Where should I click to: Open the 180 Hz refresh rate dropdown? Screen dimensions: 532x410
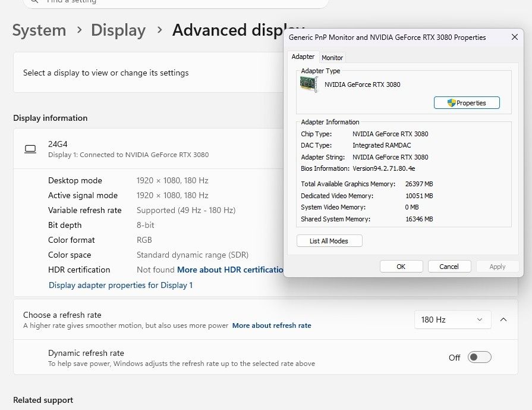tap(452, 320)
